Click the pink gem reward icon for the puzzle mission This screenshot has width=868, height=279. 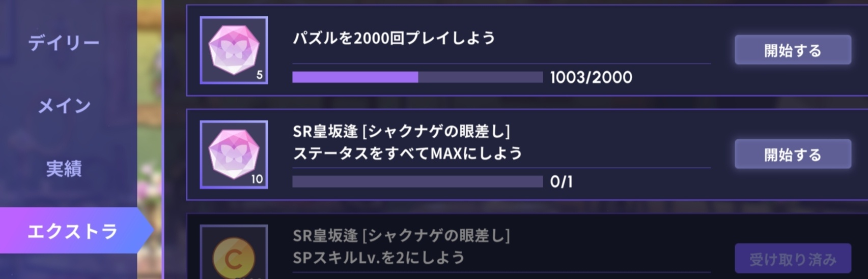pyautogui.click(x=234, y=50)
